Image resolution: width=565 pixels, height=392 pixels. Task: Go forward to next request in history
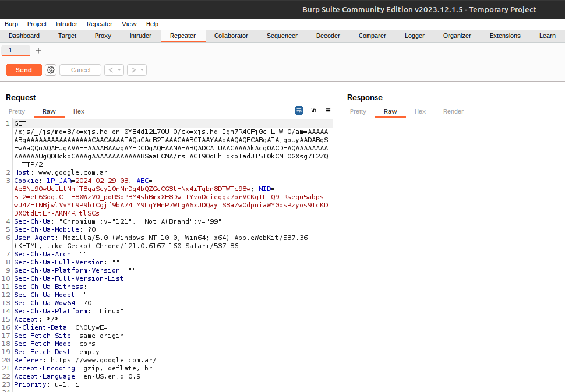click(x=133, y=70)
